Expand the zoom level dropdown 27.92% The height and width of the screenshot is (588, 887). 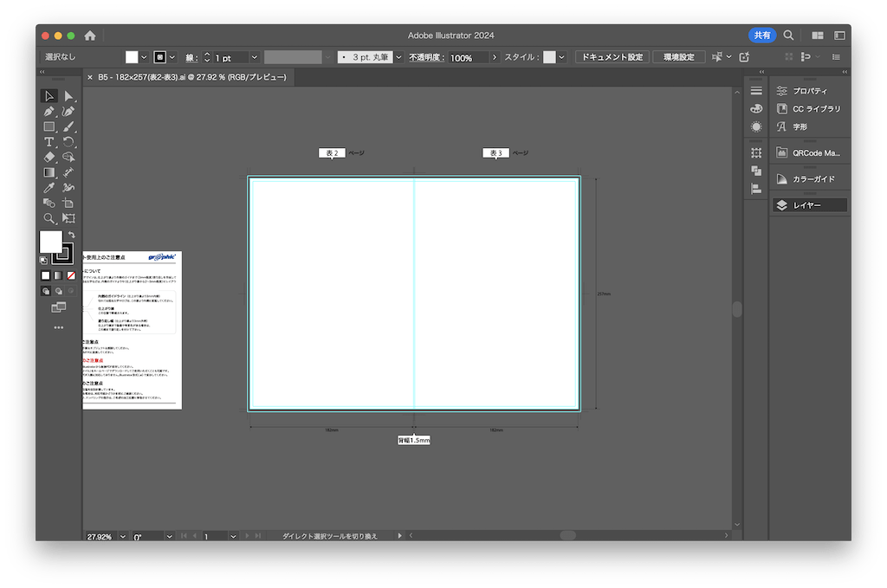(x=122, y=537)
